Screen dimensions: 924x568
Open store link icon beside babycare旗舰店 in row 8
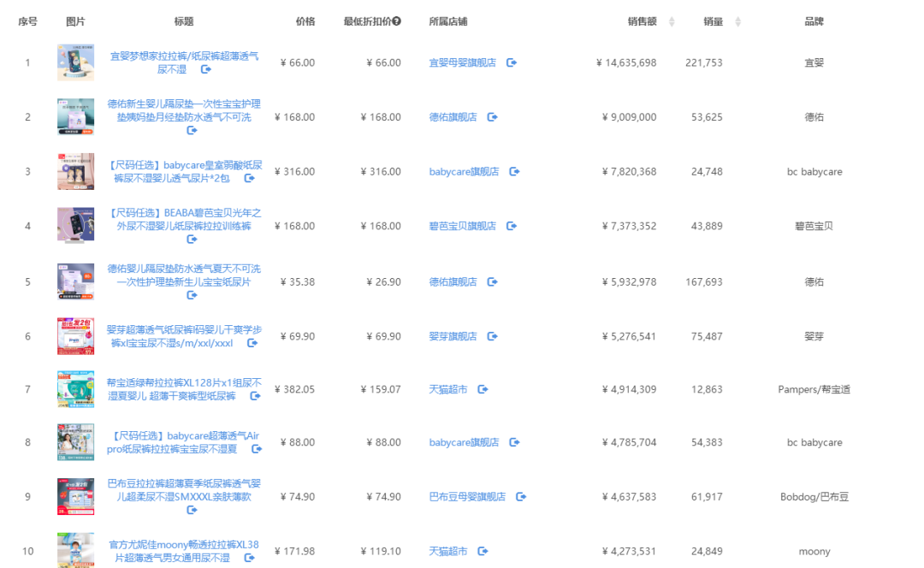click(514, 442)
